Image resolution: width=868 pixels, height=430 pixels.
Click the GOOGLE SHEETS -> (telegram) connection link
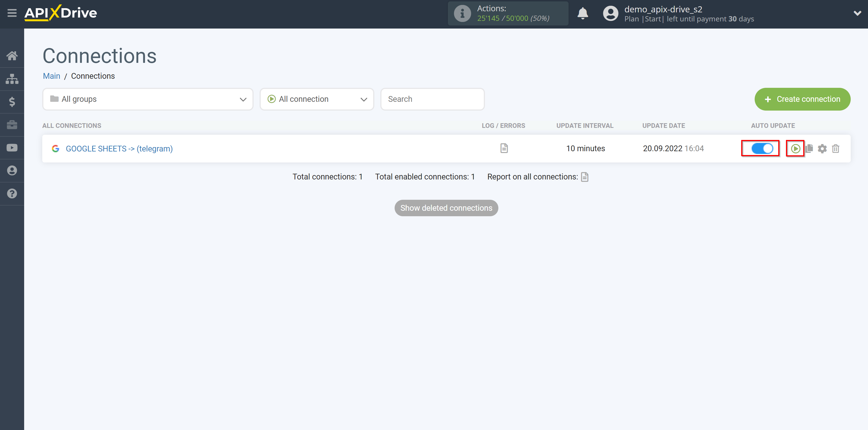(119, 148)
